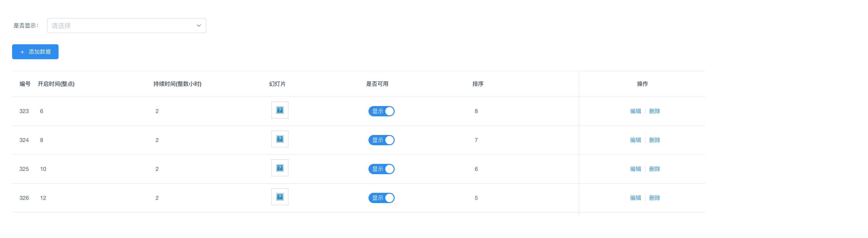Viewport: 868px width, 238px height.
Task: Turn off 显示 switch for row 325
Action: pos(381,169)
